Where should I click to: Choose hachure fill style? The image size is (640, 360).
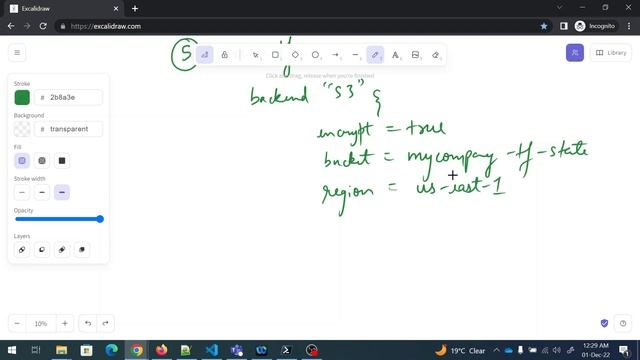point(22,161)
